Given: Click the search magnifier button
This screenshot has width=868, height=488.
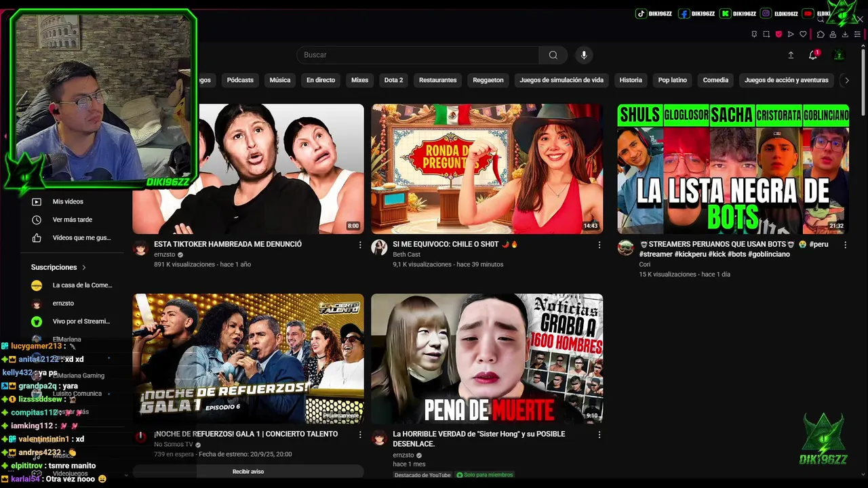Looking at the screenshot, I should coord(553,55).
